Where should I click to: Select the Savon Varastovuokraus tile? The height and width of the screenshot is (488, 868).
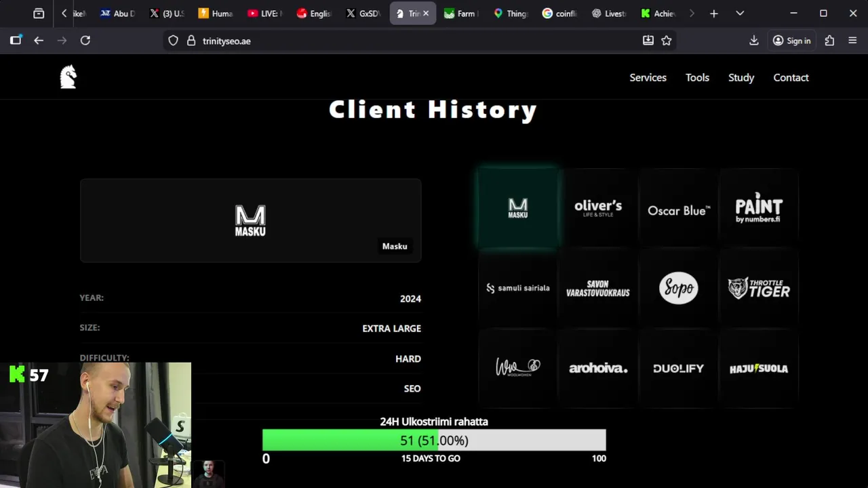598,288
